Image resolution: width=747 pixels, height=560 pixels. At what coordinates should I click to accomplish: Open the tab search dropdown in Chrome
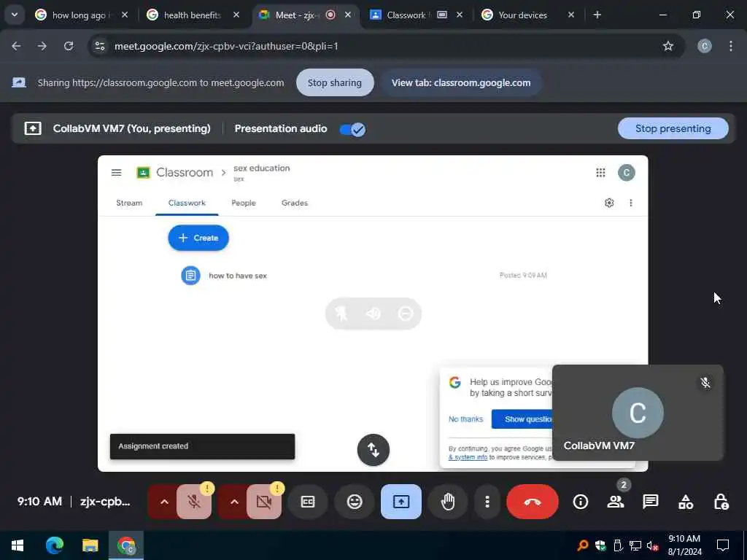[x=15, y=15]
